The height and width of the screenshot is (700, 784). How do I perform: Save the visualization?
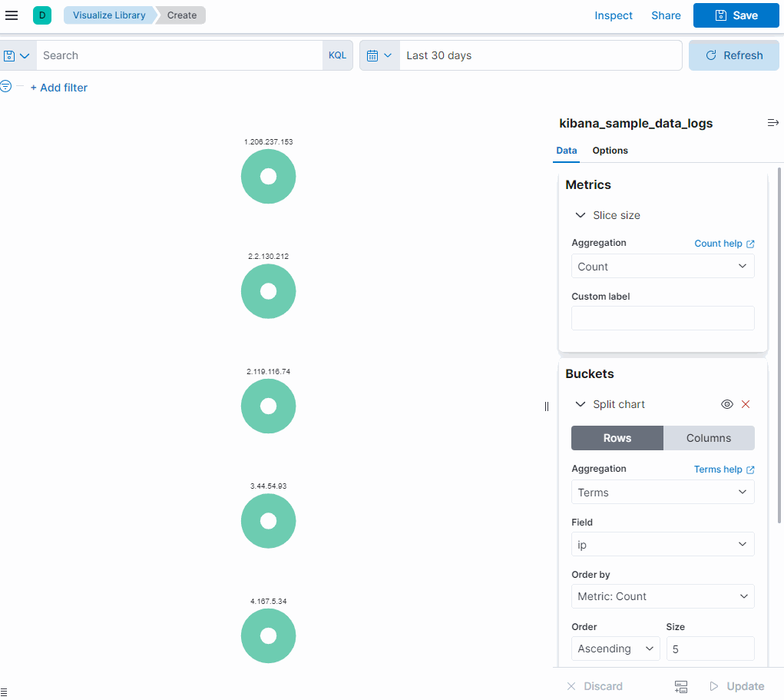coord(736,15)
